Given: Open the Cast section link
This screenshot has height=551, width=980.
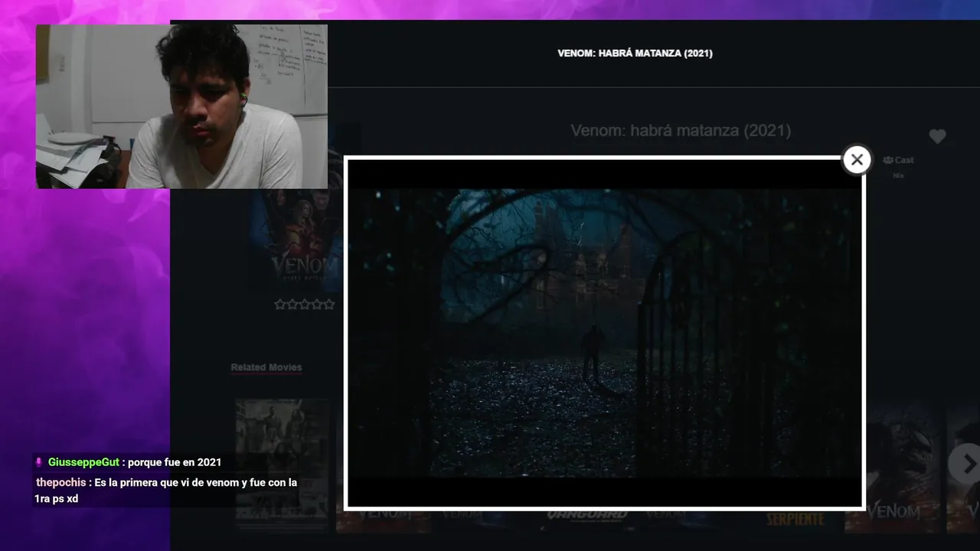Looking at the screenshot, I should [x=898, y=160].
